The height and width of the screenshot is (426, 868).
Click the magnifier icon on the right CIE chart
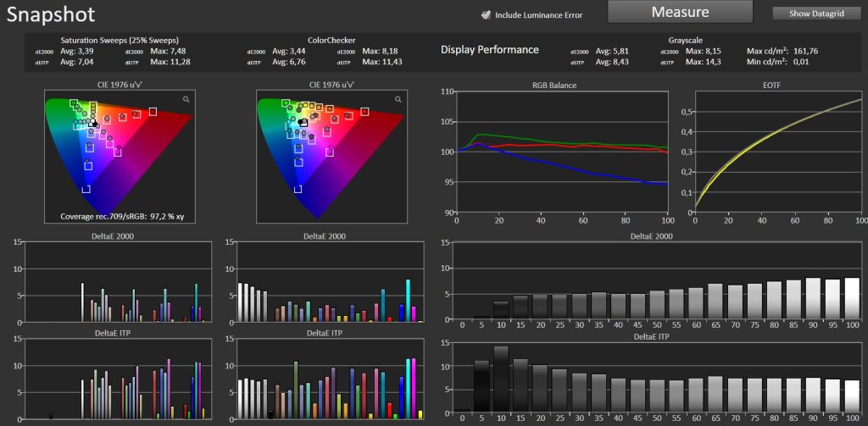[398, 99]
